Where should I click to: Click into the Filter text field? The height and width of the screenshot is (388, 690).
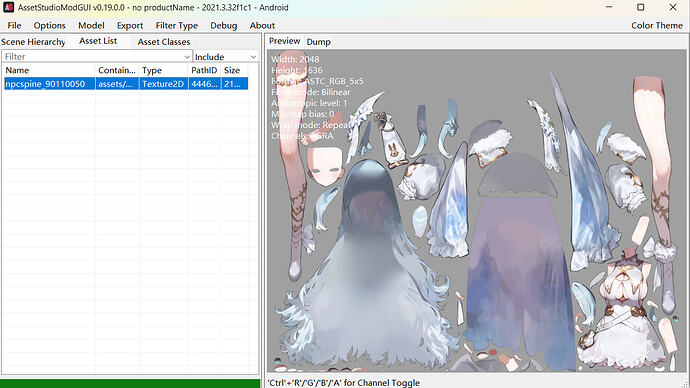tap(93, 56)
